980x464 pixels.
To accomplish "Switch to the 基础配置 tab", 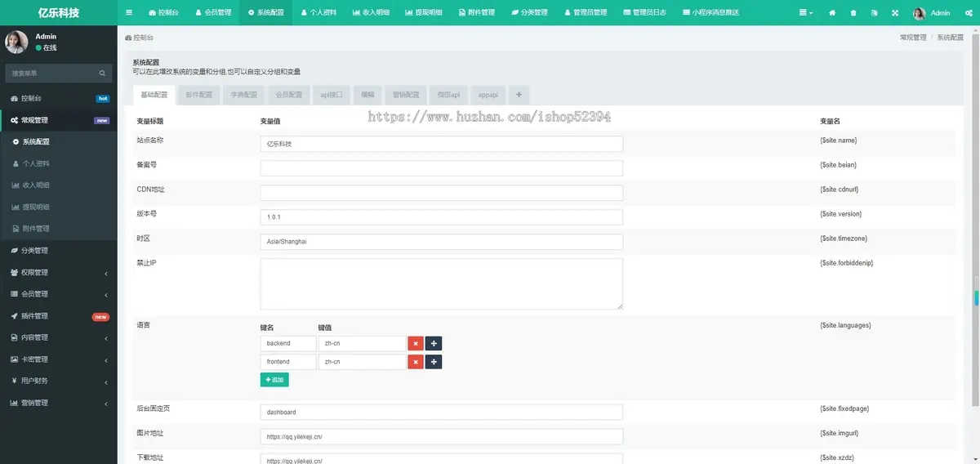I will pyautogui.click(x=154, y=95).
